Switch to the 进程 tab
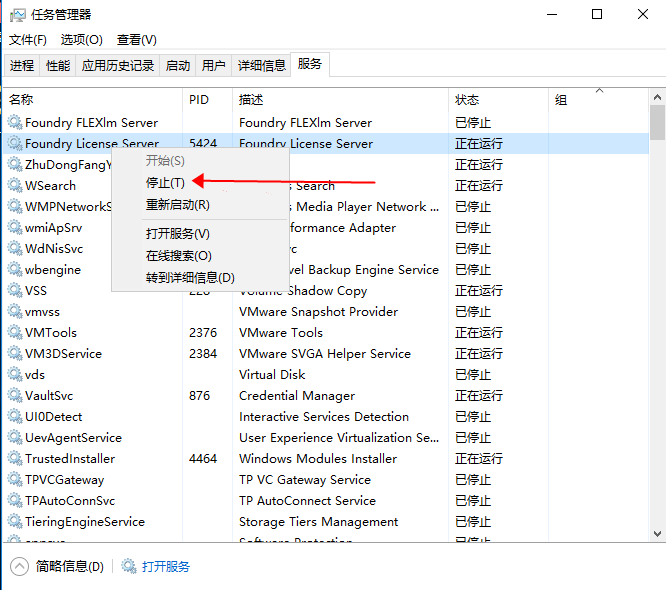This screenshot has width=666, height=590. (x=22, y=65)
